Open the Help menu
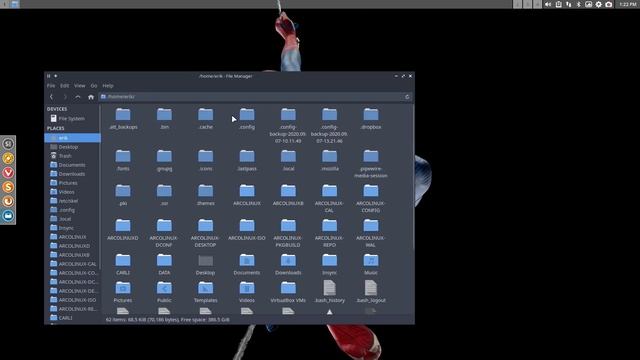 108,86
